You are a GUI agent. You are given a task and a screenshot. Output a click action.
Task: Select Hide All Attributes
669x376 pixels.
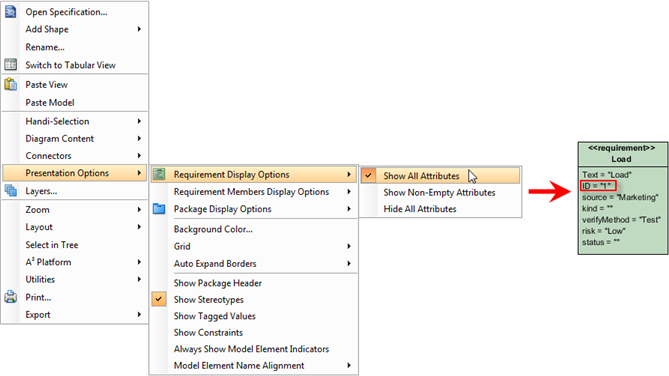pyautogui.click(x=420, y=209)
